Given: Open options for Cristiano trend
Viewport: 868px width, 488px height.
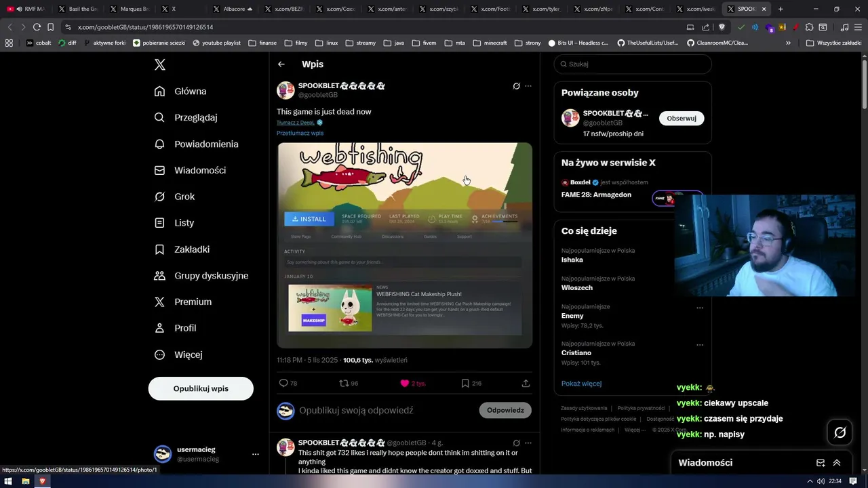Looking at the screenshot, I should click(700, 344).
